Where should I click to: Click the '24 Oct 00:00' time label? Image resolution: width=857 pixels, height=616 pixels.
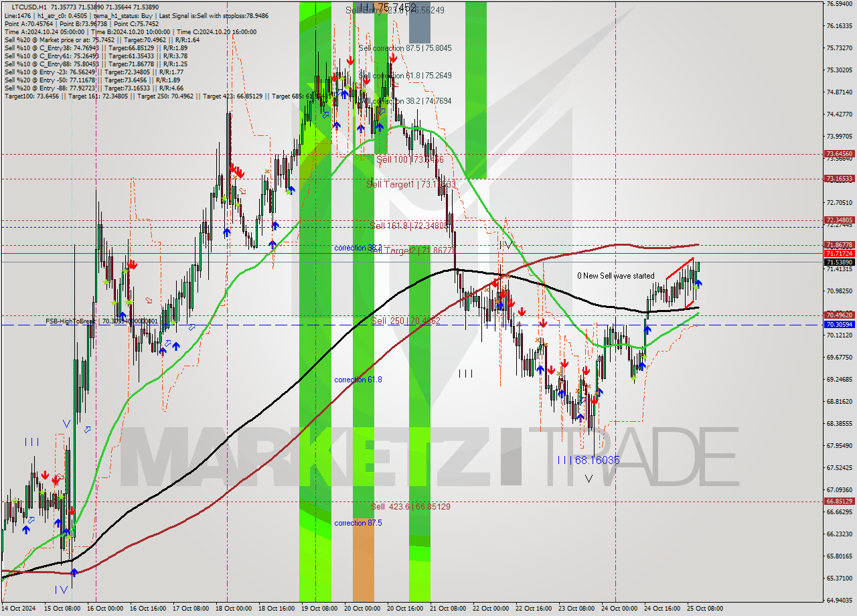(x=619, y=609)
